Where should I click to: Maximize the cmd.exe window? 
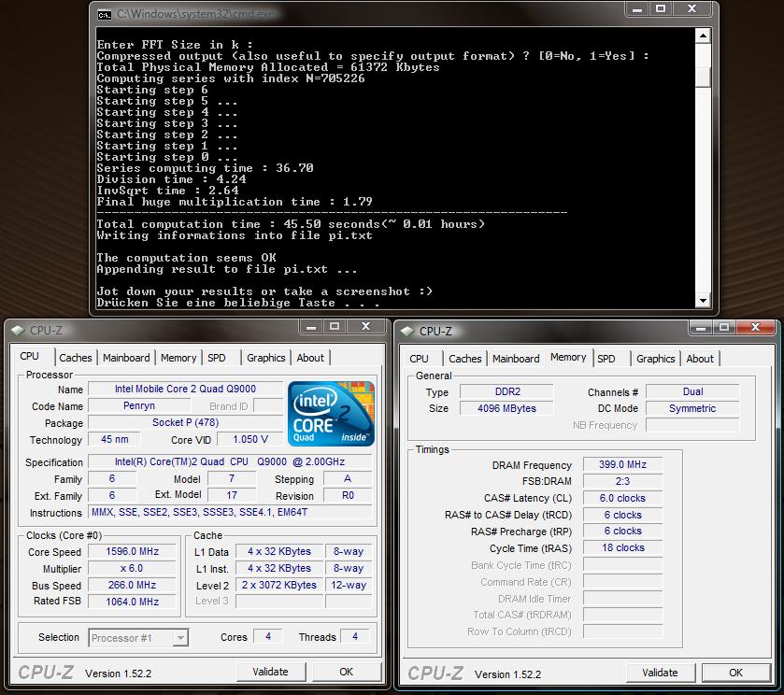pos(661,9)
